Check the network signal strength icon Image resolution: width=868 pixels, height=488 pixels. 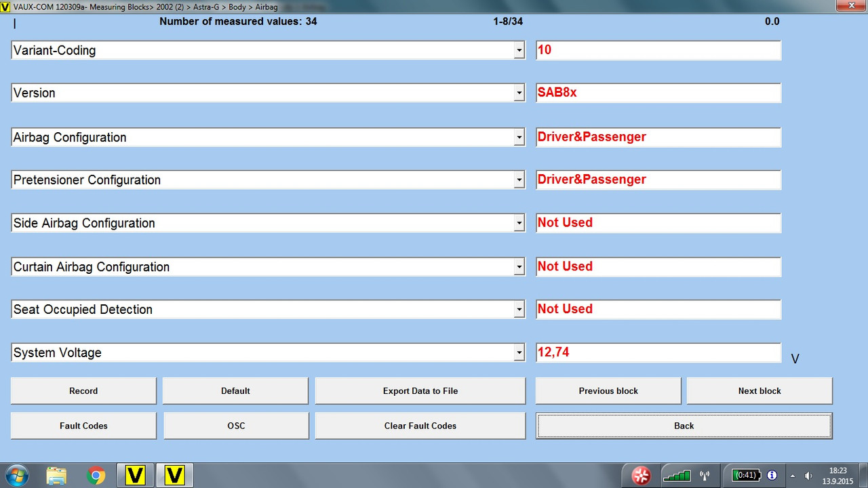pyautogui.click(x=677, y=476)
